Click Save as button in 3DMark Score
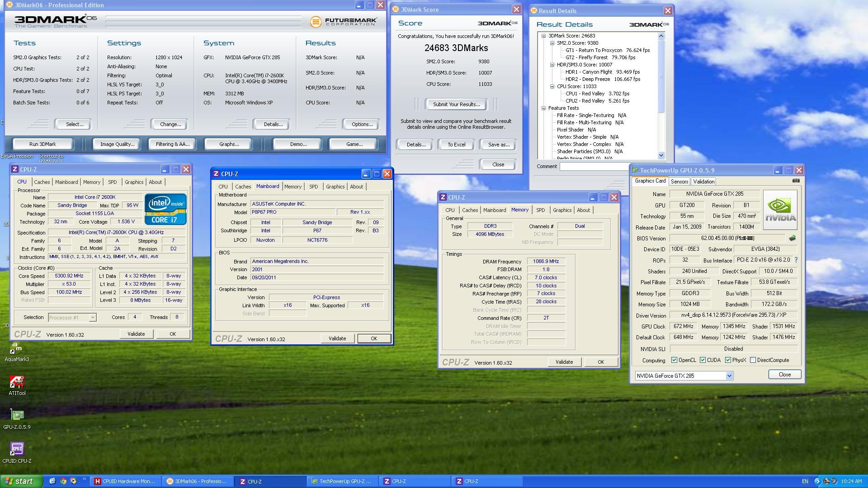 click(x=499, y=145)
